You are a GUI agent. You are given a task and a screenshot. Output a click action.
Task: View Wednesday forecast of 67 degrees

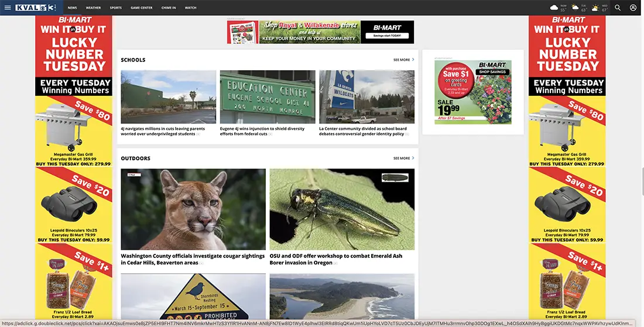click(600, 8)
